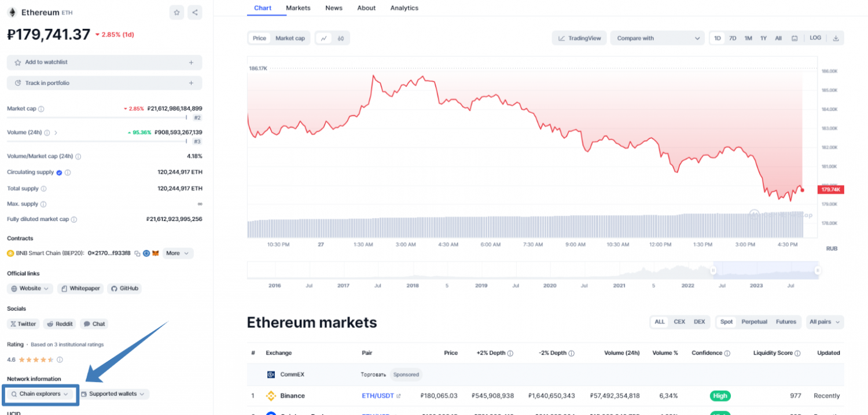Select the 7D time range

pos(733,38)
